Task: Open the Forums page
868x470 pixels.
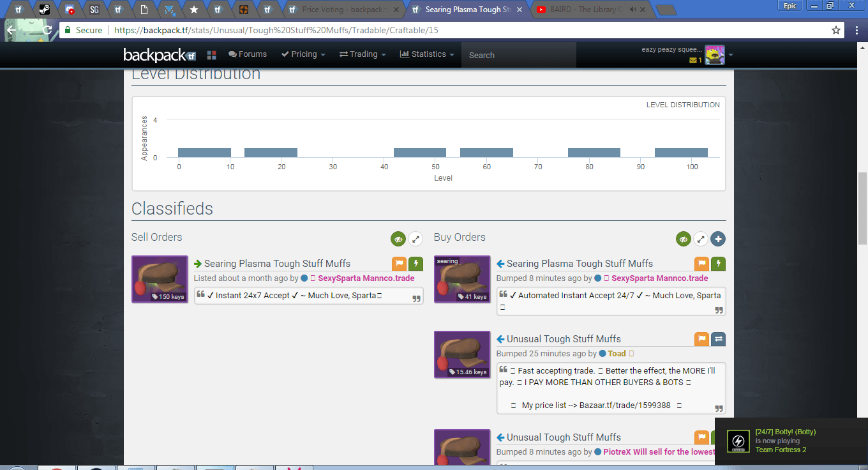Action: pos(248,54)
